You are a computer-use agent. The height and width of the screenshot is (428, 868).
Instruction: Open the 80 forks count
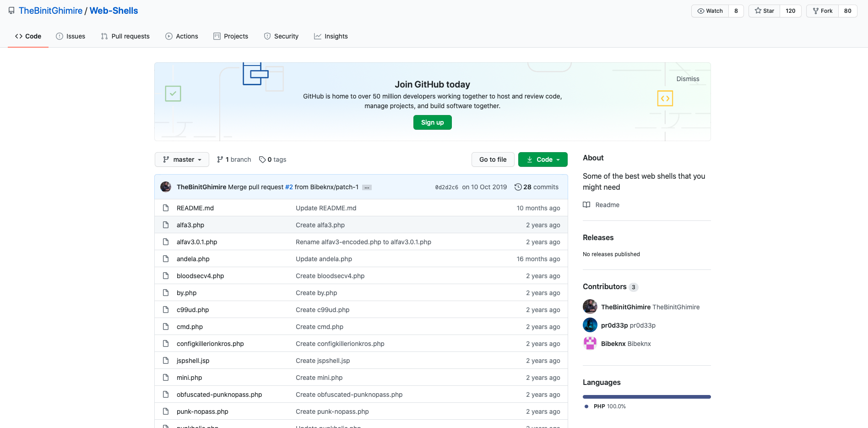coord(848,11)
